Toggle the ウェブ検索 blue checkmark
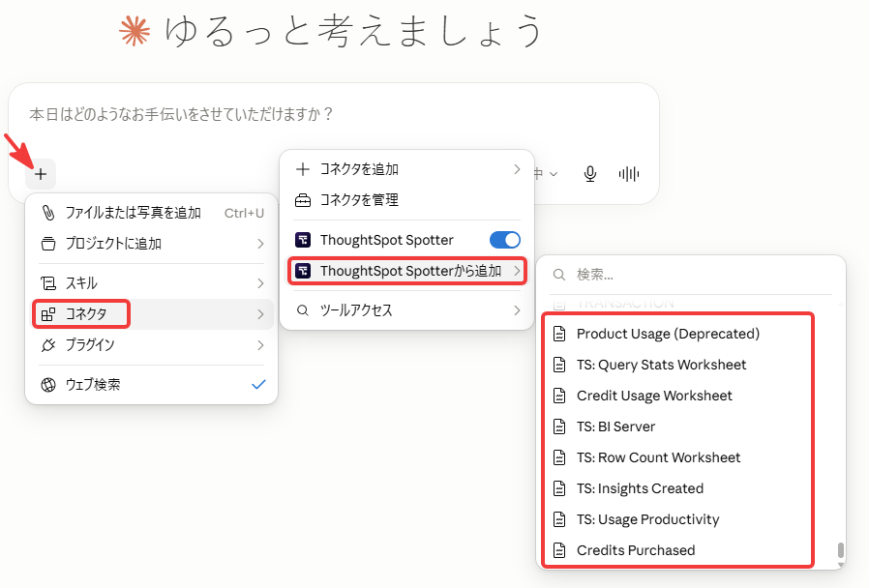 [258, 385]
